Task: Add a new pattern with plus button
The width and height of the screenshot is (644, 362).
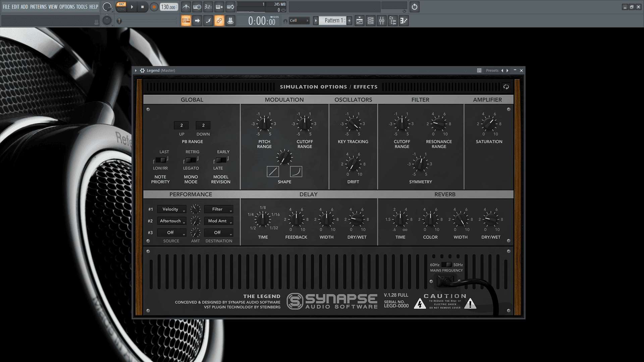Action: coord(349,21)
